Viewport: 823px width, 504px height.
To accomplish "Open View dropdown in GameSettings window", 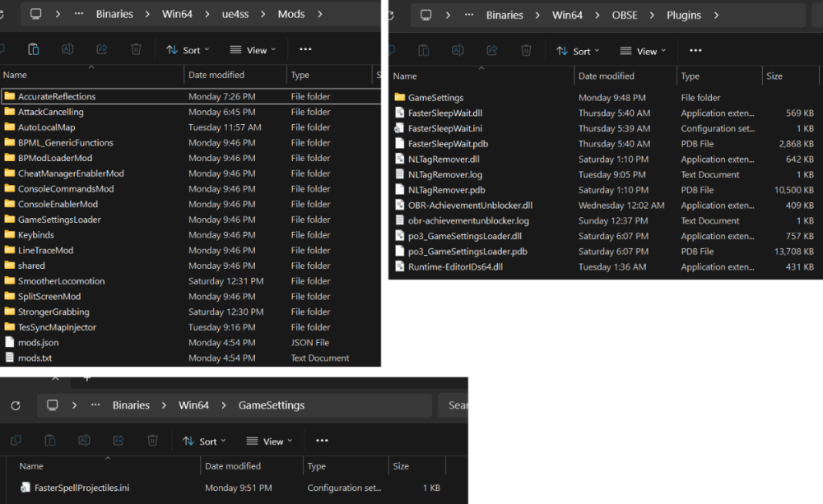I will point(269,441).
